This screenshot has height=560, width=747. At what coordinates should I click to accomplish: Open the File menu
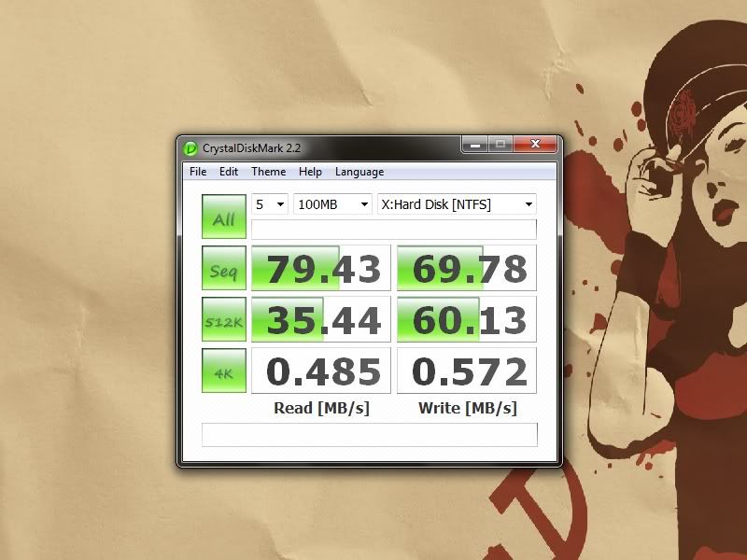[x=198, y=172]
